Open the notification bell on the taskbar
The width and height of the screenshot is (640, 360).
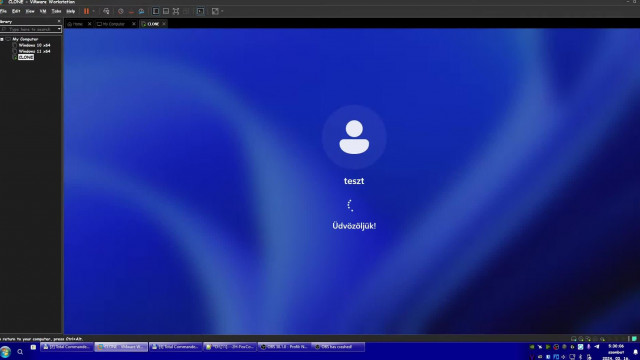(636, 352)
